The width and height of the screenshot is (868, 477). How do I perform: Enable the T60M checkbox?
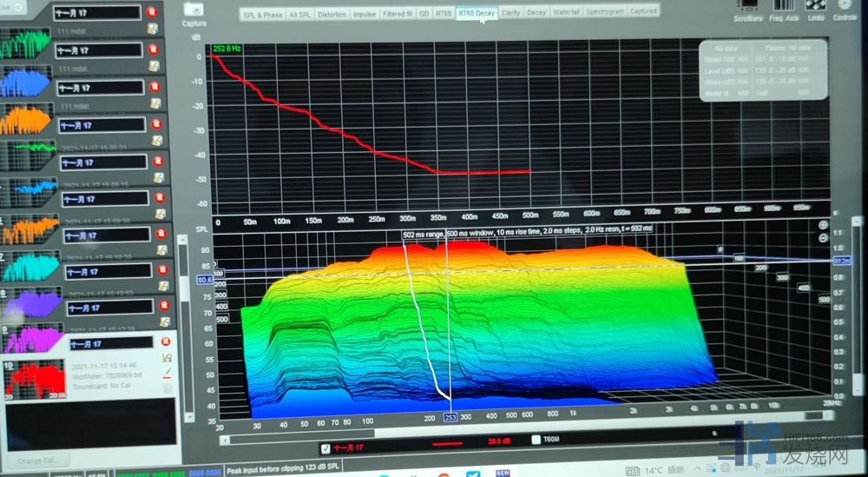pyautogui.click(x=536, y=441)
